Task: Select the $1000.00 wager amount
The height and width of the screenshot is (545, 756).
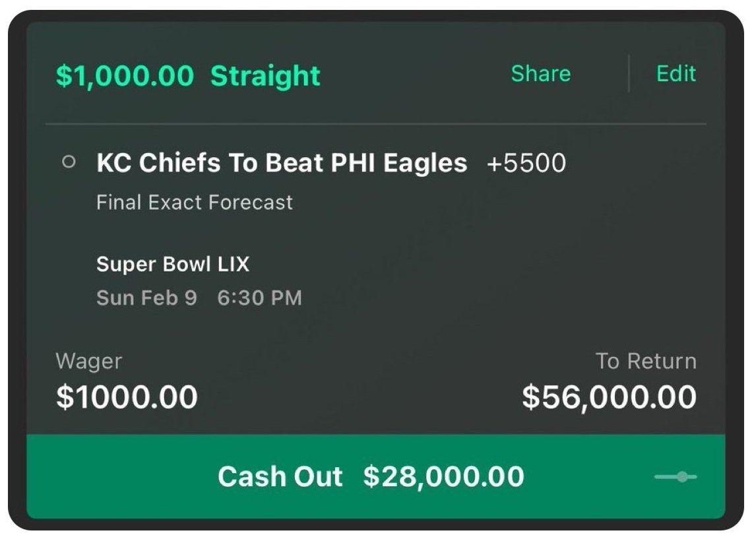Action: pyautogui.click(x=127, y=397)
